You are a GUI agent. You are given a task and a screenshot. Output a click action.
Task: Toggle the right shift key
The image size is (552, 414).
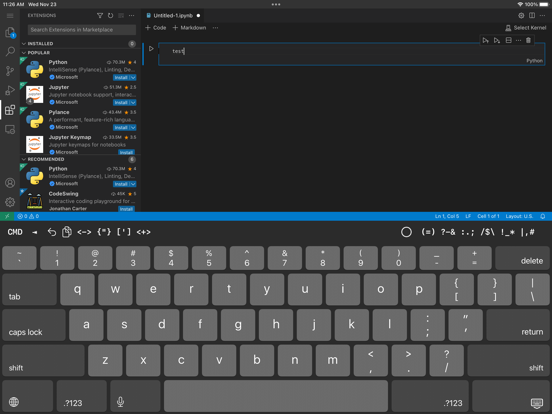[509, 360]
